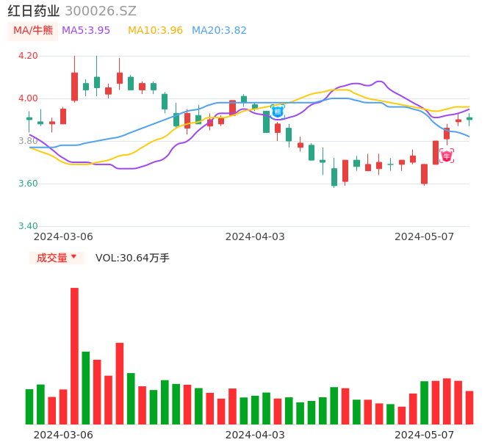Select the last red volume bar on the right
This screenshot has width=504, height=445.
pos(469,408)
